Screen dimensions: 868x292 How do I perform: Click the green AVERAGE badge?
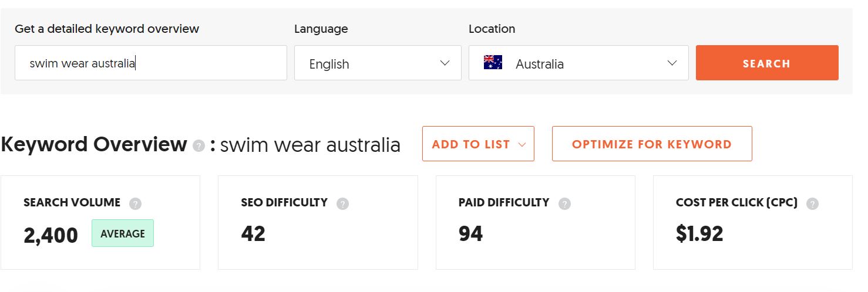click(123, 233)
